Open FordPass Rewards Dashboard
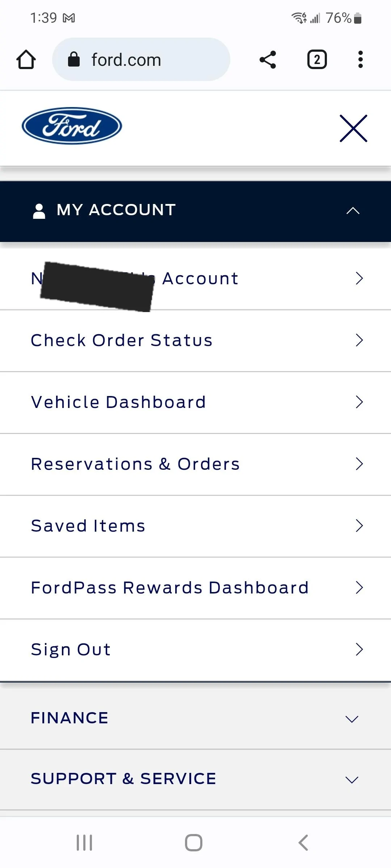This screenshot has width=391, height=868. point(195,588)
